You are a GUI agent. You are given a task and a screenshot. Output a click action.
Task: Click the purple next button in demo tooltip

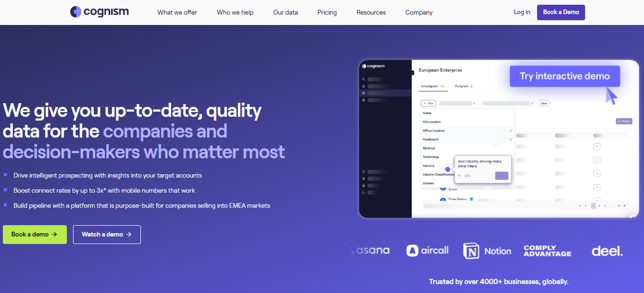502,176
